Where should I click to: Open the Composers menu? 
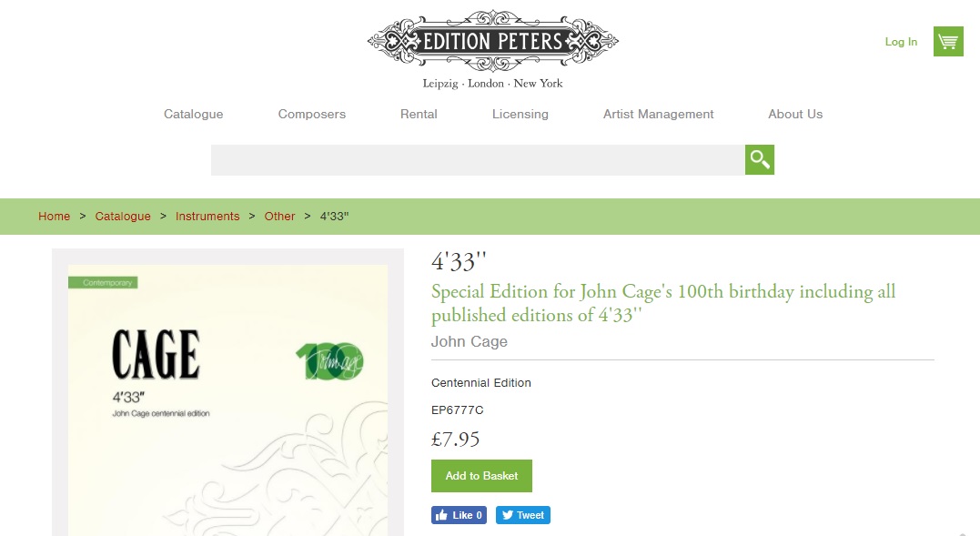pos(312,115)
